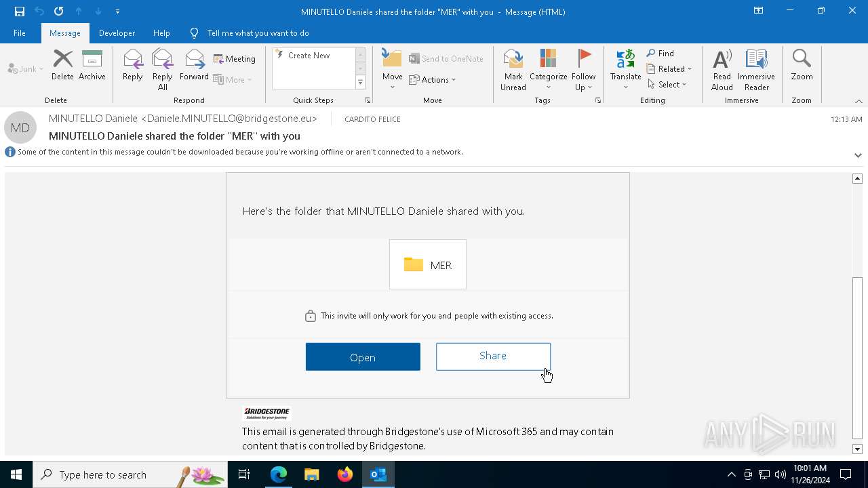Click Reply All
The height and width of the screenshot is (488, 868).
pyautogui.click(x=163, y=69)
